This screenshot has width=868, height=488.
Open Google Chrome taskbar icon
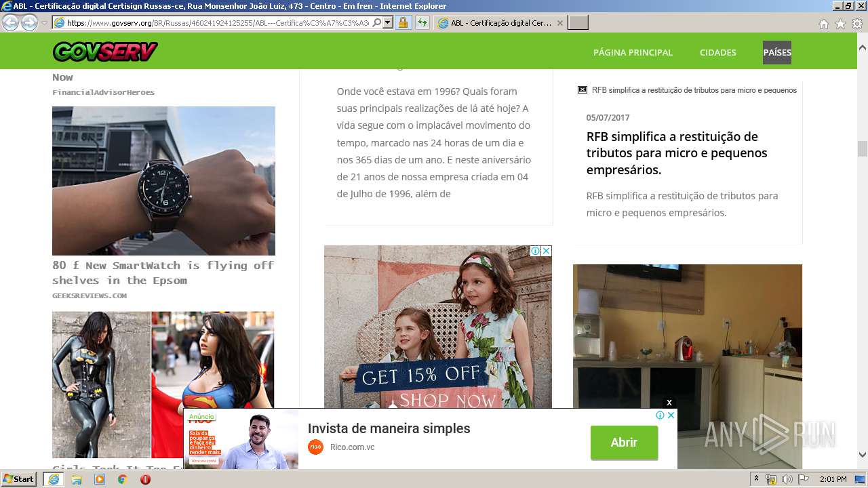point(123,479)
